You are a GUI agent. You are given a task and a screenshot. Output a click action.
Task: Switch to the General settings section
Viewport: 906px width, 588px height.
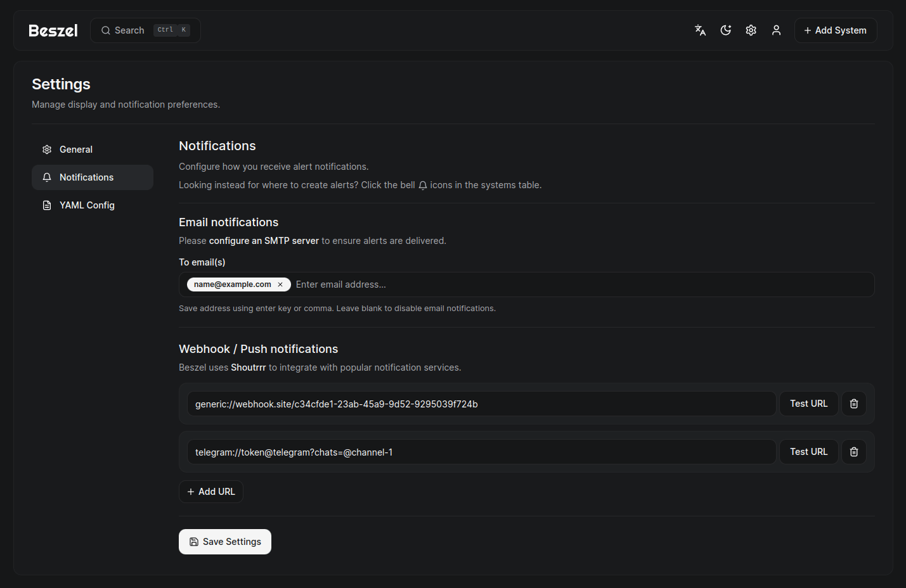(75, 149)
